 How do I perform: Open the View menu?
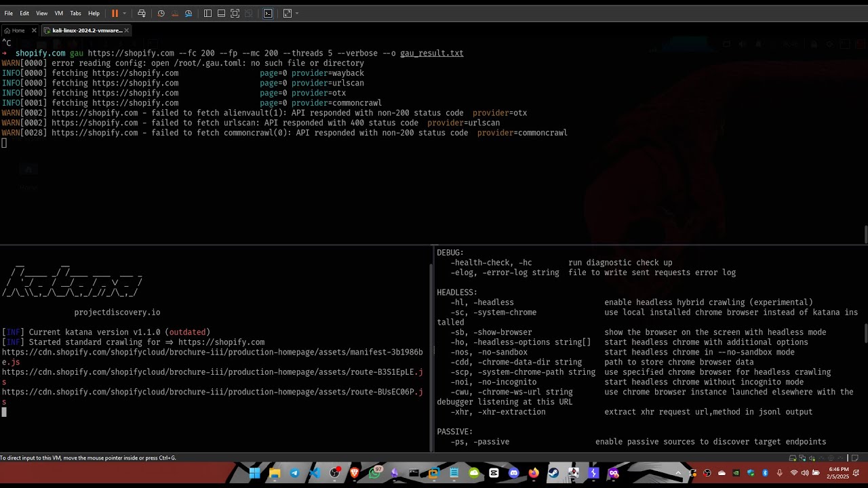(x=41, y=13)
